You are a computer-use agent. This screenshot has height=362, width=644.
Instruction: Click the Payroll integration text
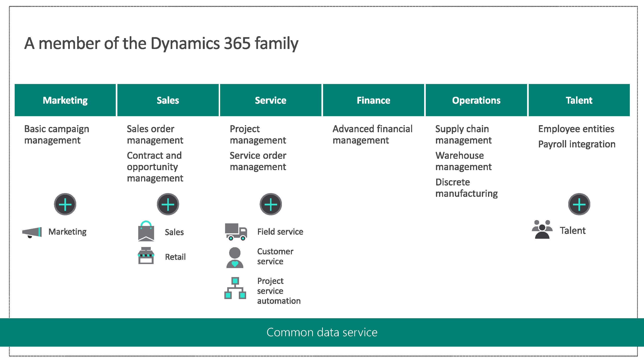pyautogui.click(x=577, y=144)
